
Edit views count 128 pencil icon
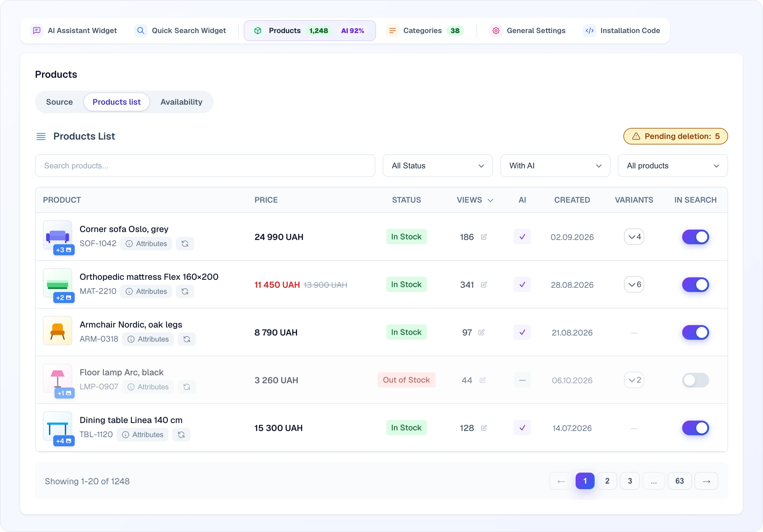point(484,428)
